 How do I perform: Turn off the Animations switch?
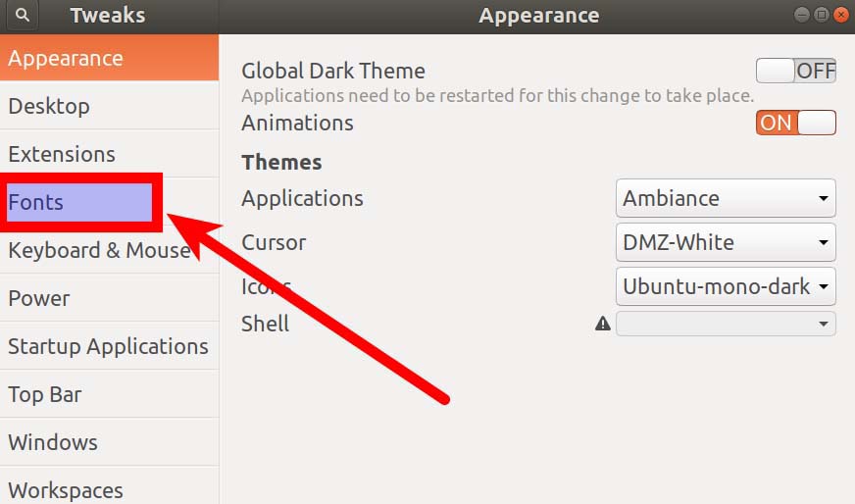[795, 123]
